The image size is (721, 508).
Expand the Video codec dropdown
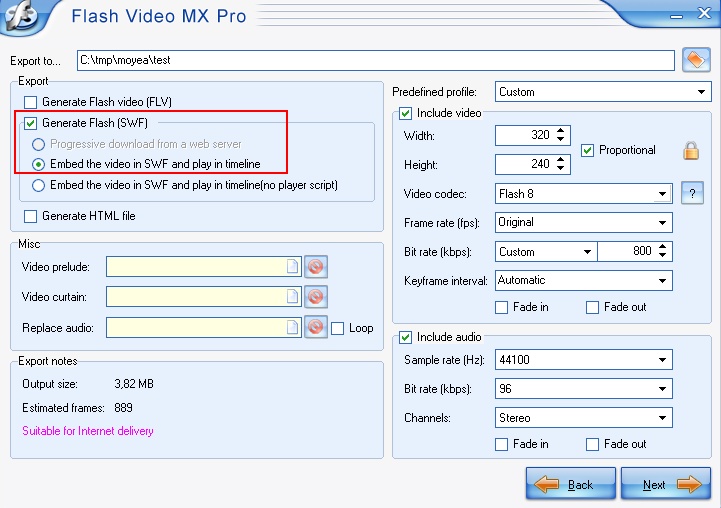[x=662, y=194]
